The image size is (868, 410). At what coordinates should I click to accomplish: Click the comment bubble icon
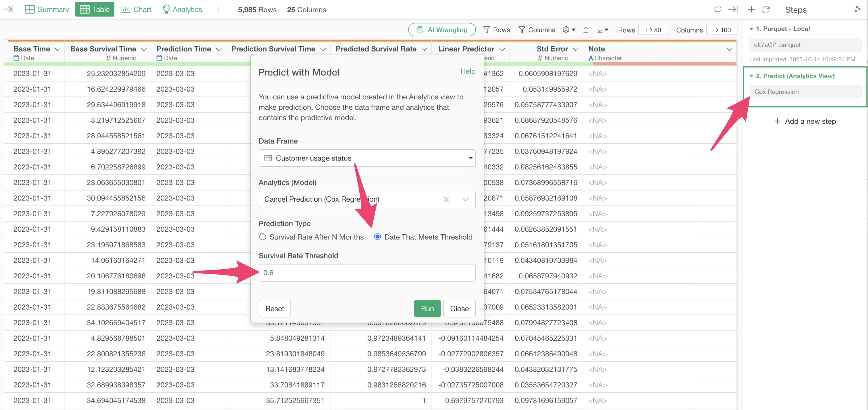click(x=717, y=9)
